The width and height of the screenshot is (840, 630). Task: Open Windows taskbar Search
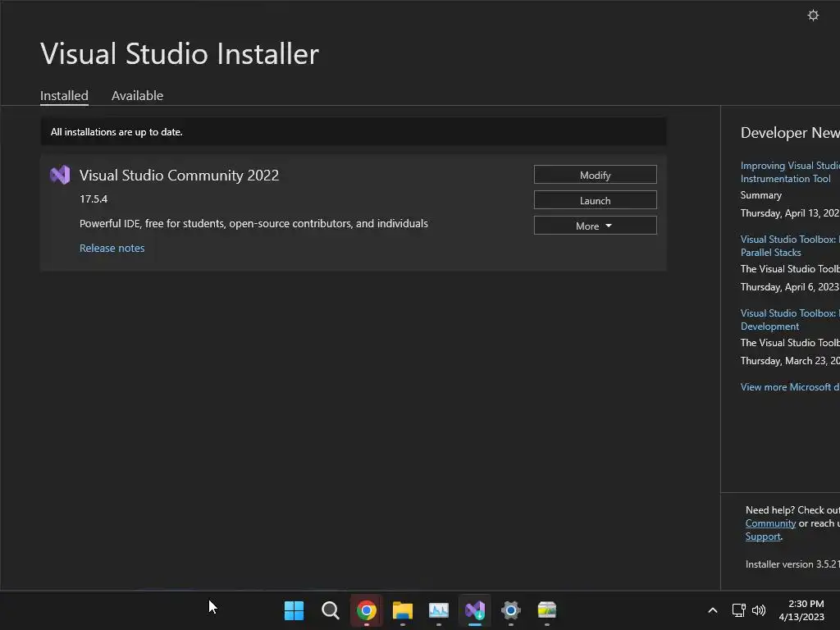pos(330,610)
